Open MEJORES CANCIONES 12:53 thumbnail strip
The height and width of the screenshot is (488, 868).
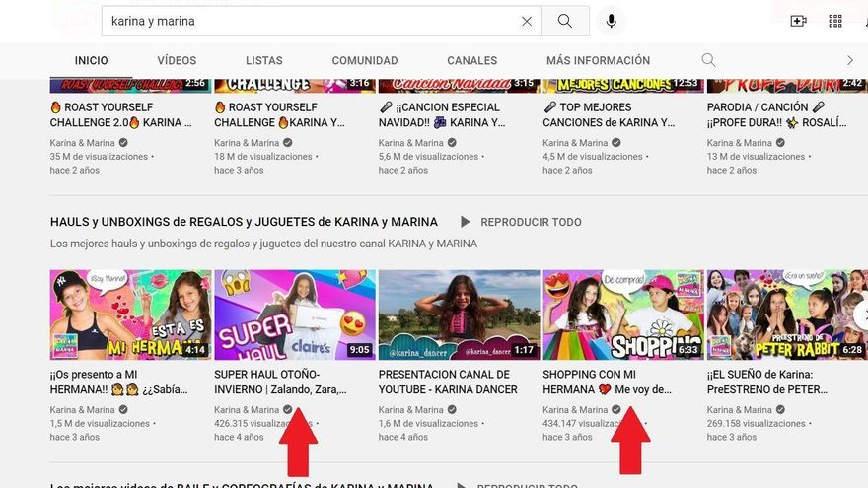click(623, 85)
